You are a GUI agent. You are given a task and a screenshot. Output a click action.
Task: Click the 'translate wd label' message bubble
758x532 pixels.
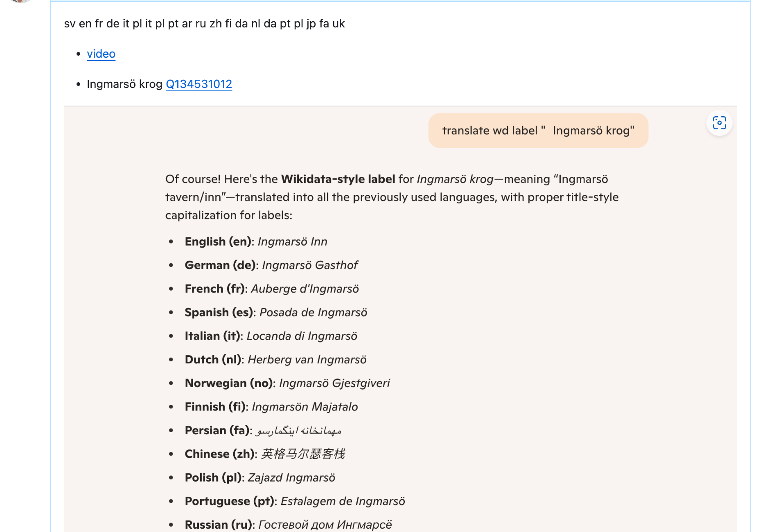point(538,131)
